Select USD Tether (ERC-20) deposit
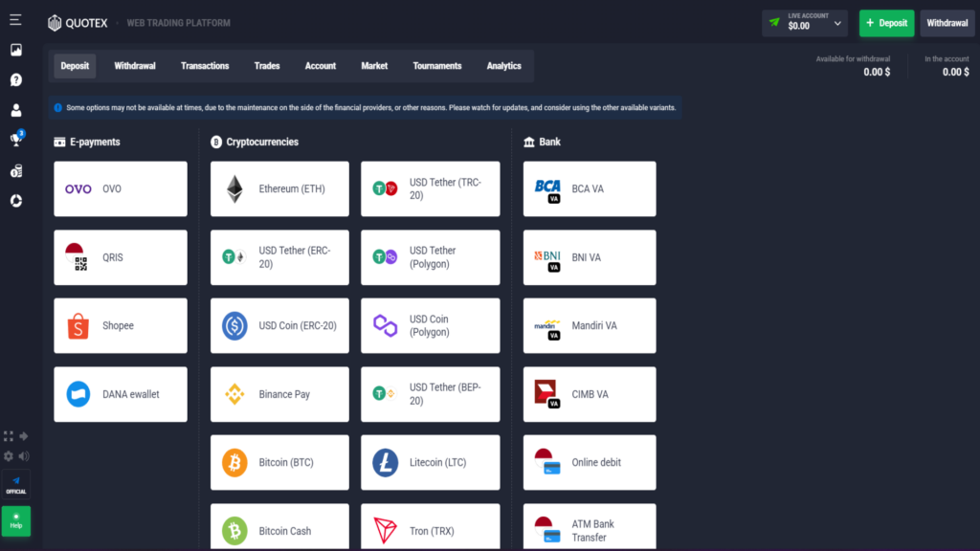 coord(280,257)
